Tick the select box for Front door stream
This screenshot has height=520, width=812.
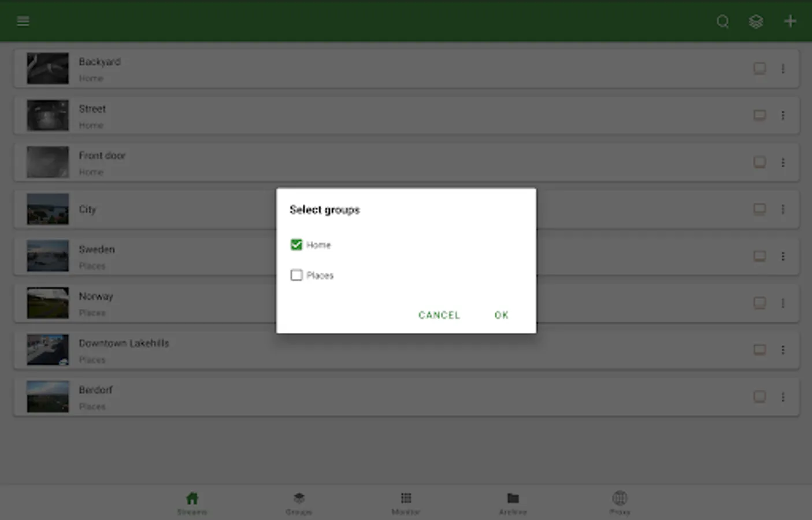coord(759,162)
